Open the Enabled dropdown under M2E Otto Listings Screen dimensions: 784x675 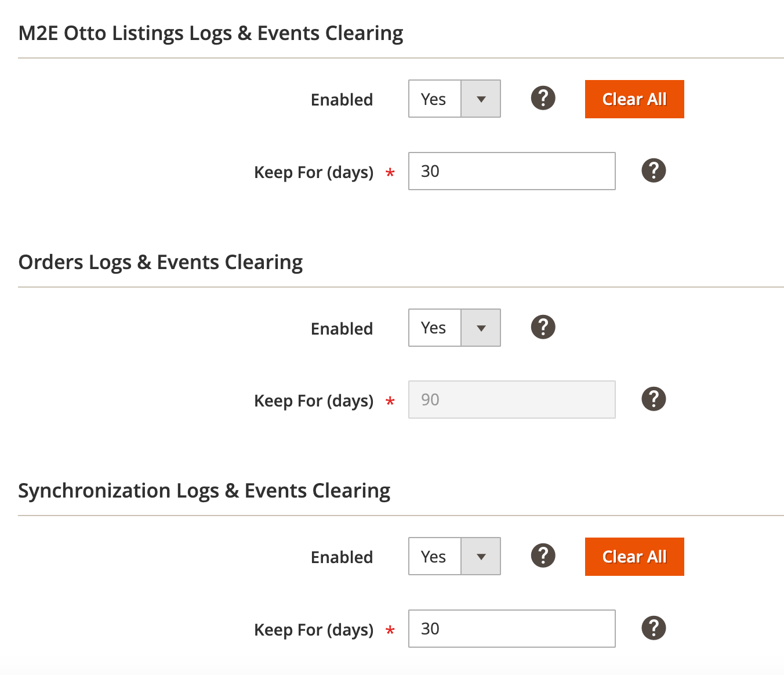480,99
